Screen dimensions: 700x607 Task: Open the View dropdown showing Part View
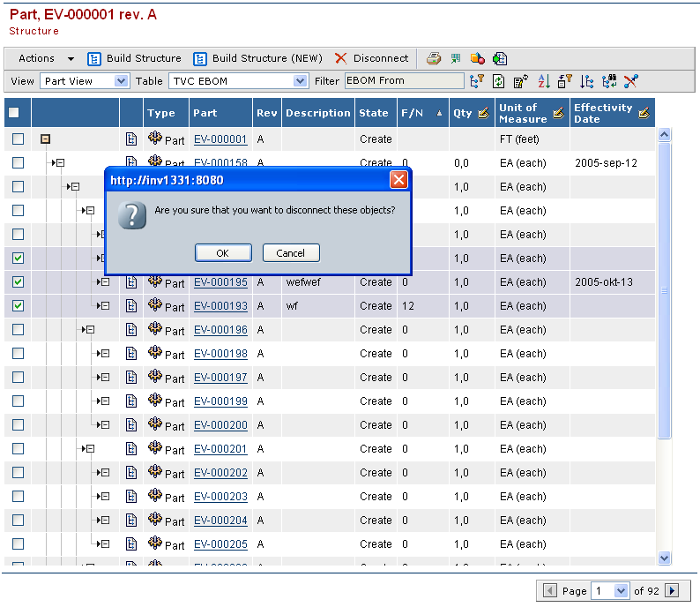pos(86,81)
